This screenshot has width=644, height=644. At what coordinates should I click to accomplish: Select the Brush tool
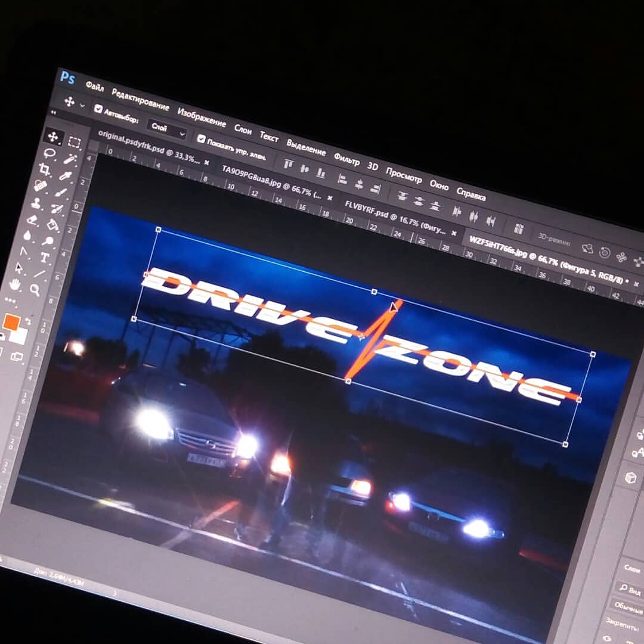(61, 193)
